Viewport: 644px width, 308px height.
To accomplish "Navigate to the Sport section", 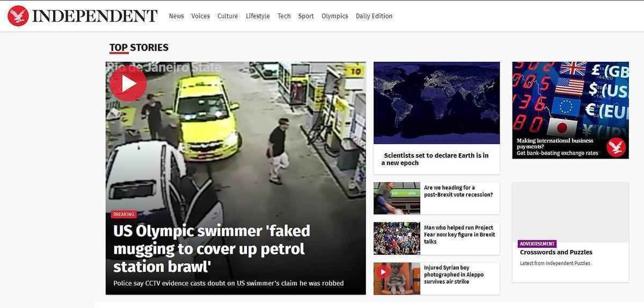I will click(x=306, y=16).
